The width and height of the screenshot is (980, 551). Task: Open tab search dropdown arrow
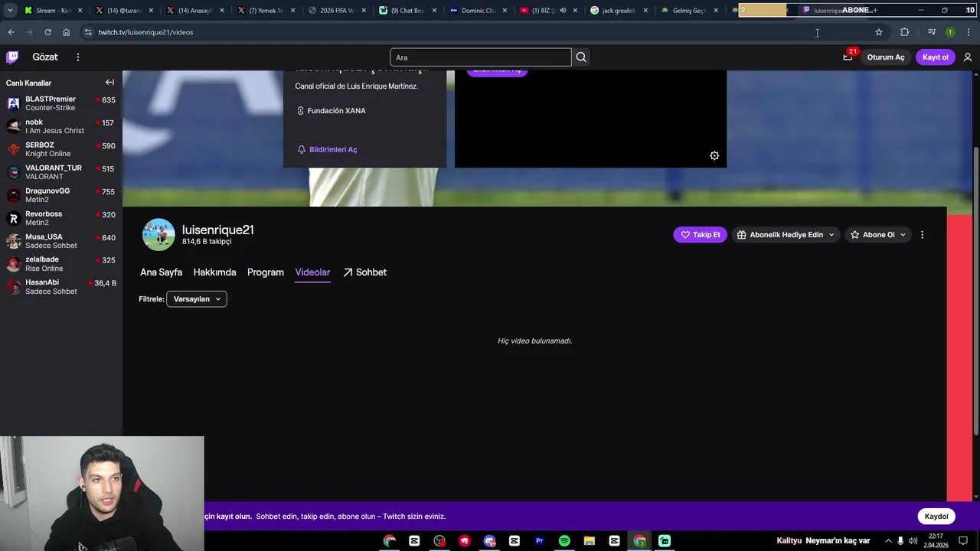tap(10, 10)
